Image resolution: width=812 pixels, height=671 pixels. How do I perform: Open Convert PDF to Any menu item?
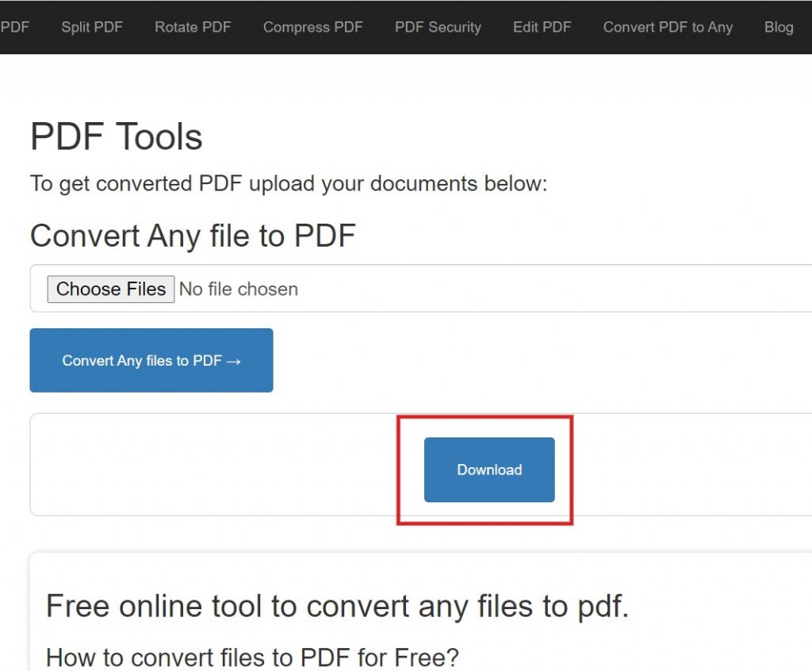pos(668,27)
